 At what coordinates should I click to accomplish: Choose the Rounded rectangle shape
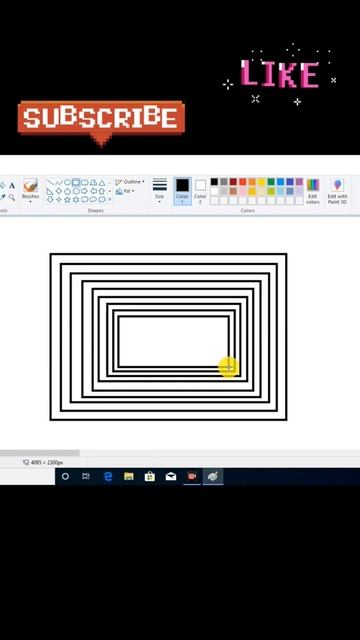84,182
